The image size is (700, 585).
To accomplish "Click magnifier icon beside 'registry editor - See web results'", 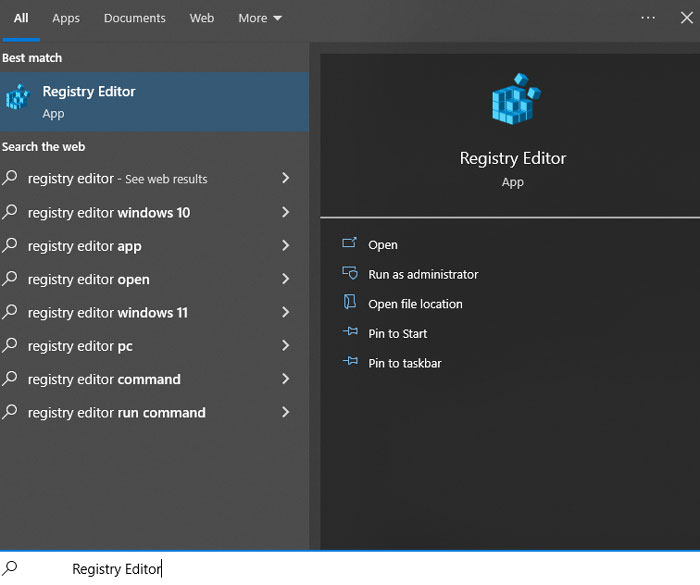I will click(x=9, y=178).
